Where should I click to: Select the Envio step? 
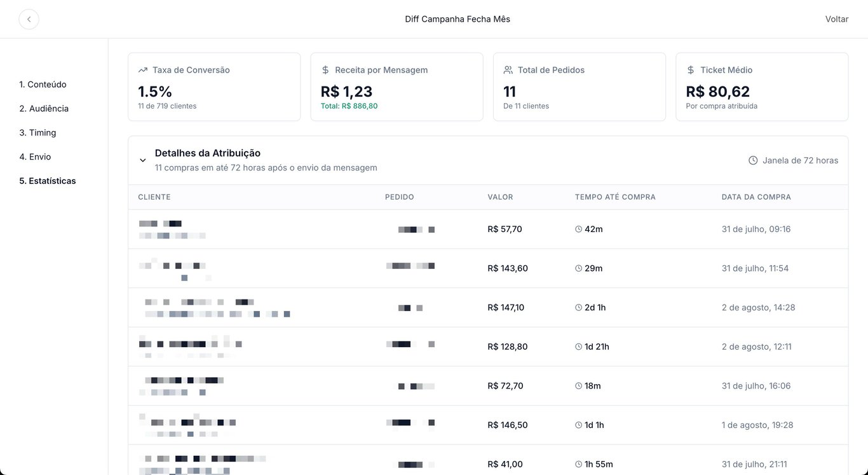pos(35,157)
